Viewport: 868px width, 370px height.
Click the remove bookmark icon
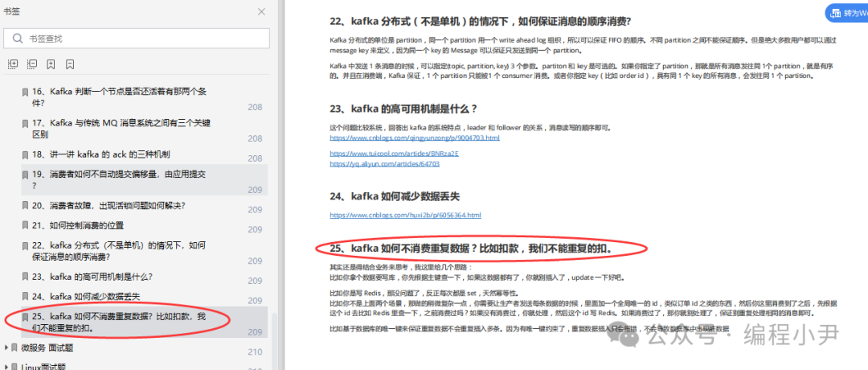coord(70,64)
